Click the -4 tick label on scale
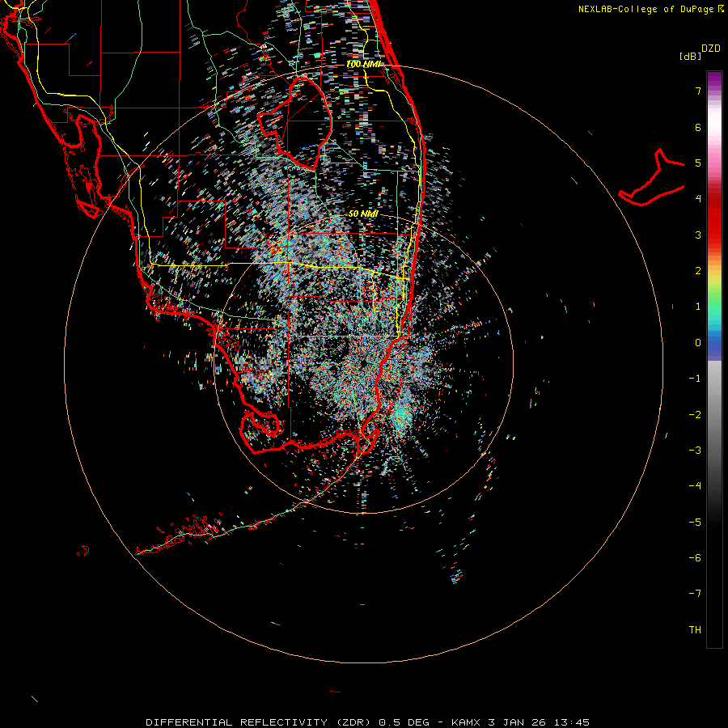Viewport: 728px width, 728px height. (695, 486)
